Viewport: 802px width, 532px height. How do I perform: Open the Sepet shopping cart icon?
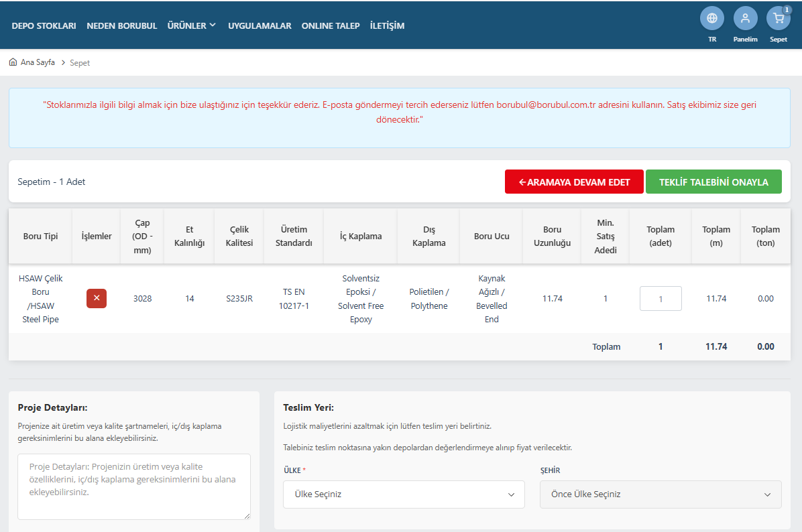(778, 18)
